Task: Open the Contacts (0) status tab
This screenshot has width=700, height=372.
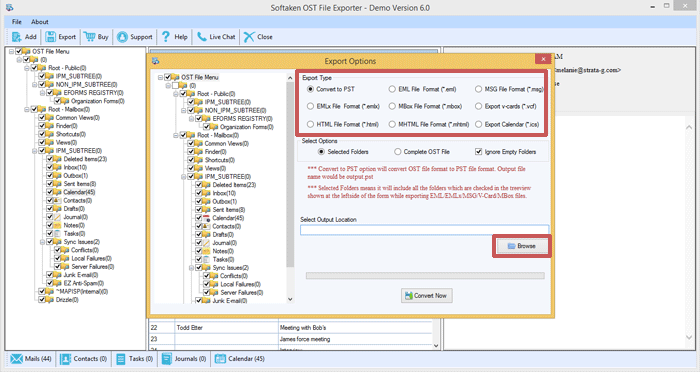Action: click(83, 359)
